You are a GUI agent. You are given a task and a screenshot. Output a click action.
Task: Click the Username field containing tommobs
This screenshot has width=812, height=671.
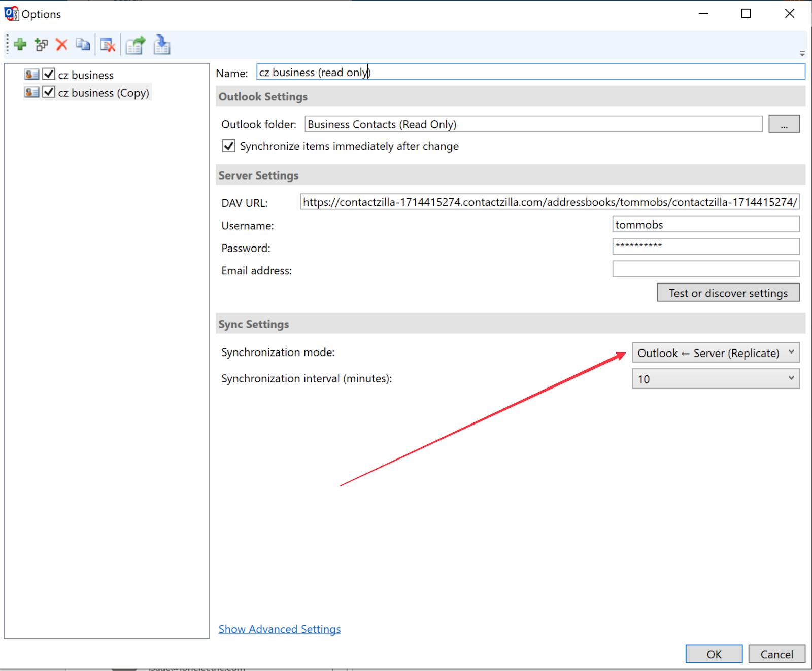[706, 224]
